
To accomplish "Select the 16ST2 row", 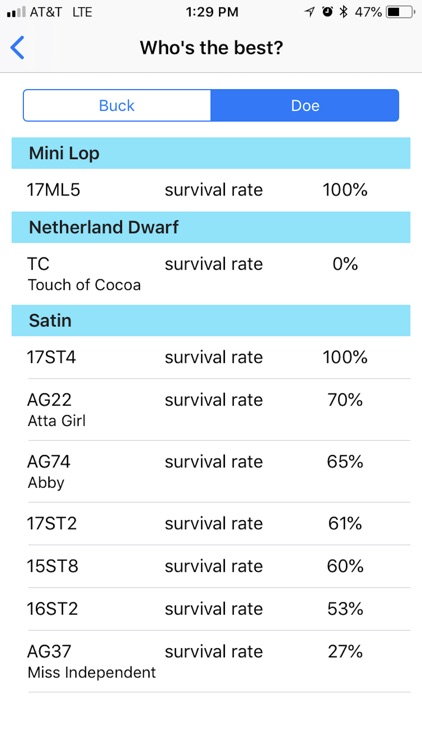I will tap(211, 608).
